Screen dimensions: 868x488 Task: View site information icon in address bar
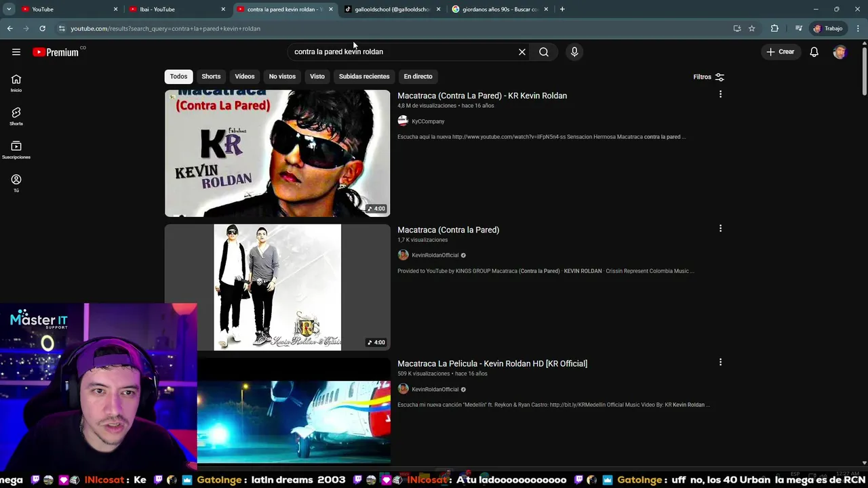(62, 28)
